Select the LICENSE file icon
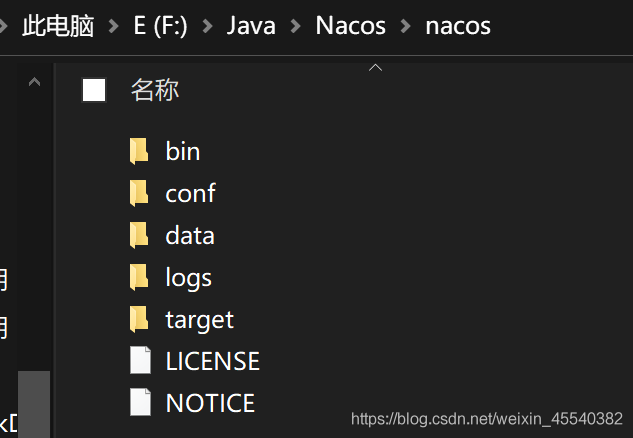 (x=140, y=360)
